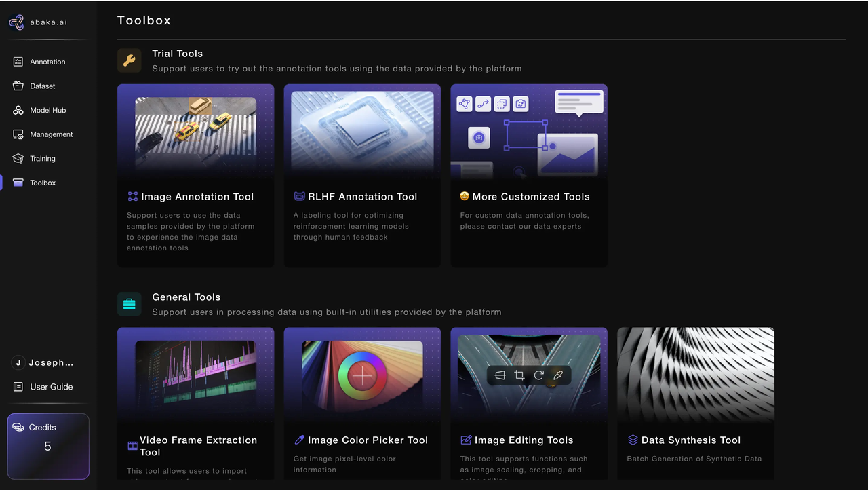The width and height of the screenshot is (868, 490).
Task: Click the Model Hub icon
Action: coord(18,110)
